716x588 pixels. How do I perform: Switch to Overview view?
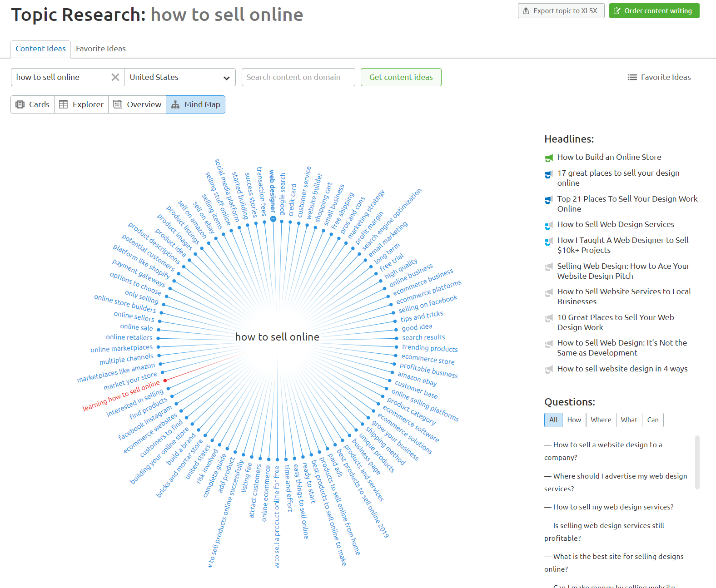click(137, 104)
